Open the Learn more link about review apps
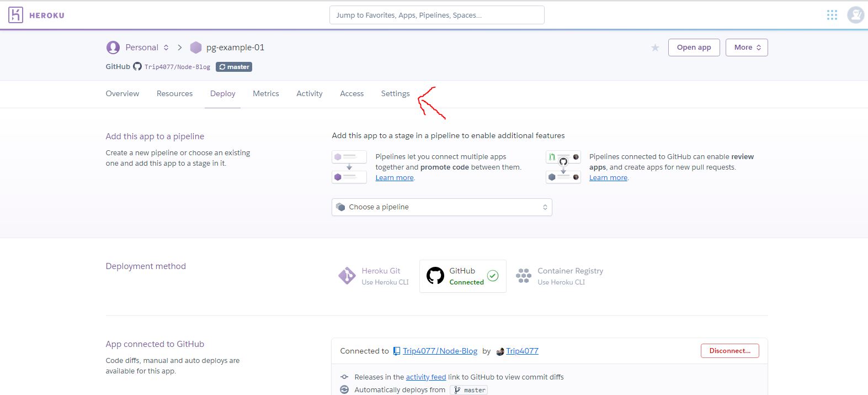 pyautogui.click(x=608, y=178)
